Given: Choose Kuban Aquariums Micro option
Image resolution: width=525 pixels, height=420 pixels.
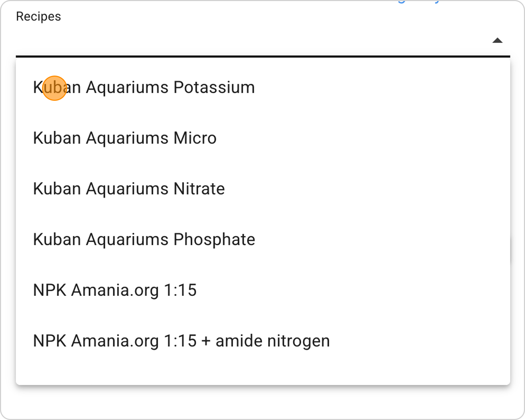Looking at the screenshot, I should [x=125, y=138].
